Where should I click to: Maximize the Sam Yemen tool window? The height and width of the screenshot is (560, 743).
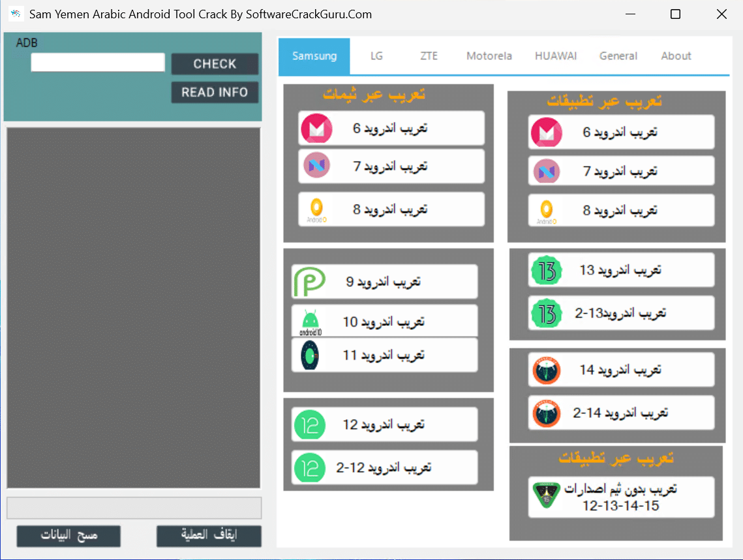[676, 14]
